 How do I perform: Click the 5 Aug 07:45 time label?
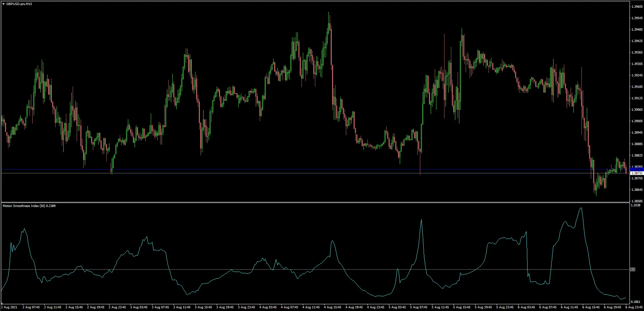pos(419,307)
